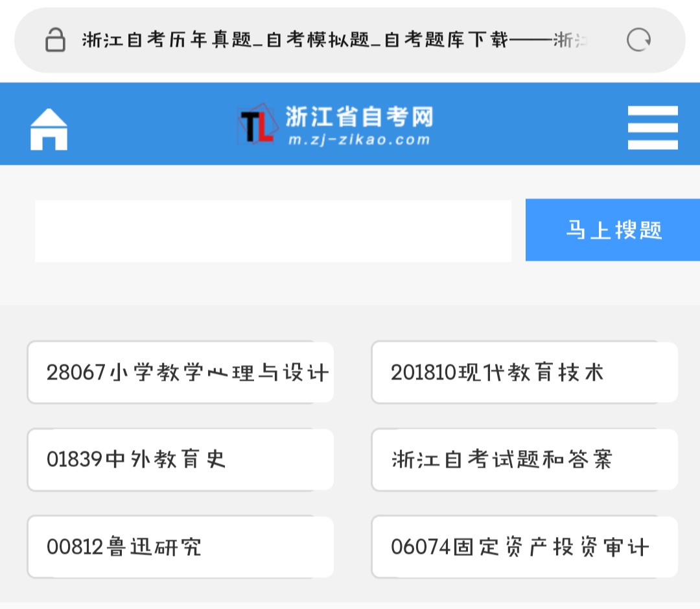The height and width of the screenshot is (609, 700).
Task: Tap the home icon in blue header
Action: tap(49, 129)
